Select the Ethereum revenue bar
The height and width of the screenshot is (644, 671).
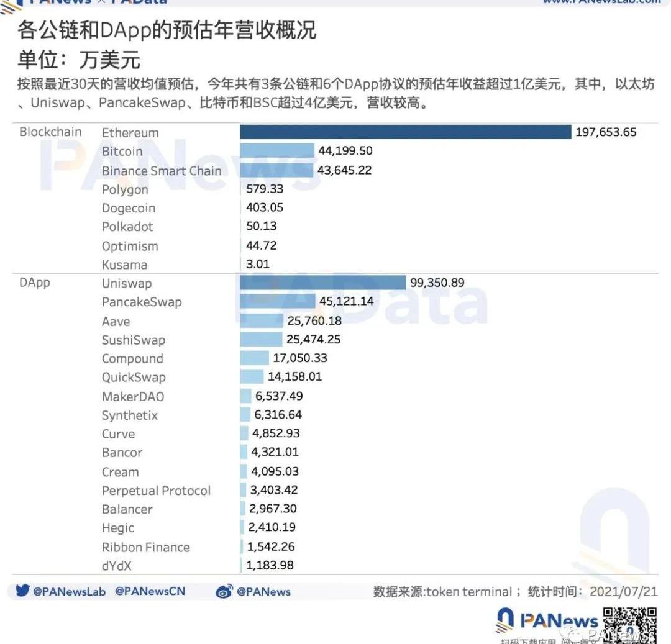tap(405, 132)
